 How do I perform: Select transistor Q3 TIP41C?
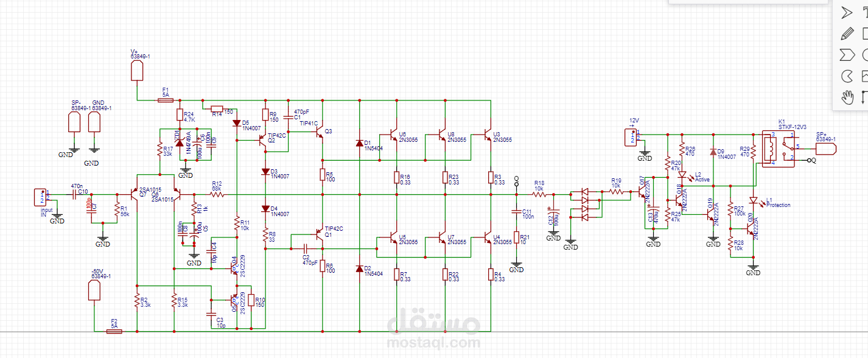click(318, 131)
